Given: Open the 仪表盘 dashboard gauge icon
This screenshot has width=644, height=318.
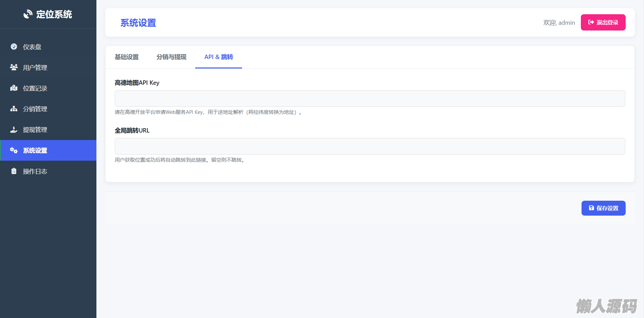Looking at the screenshot, I should coord(14,47).
